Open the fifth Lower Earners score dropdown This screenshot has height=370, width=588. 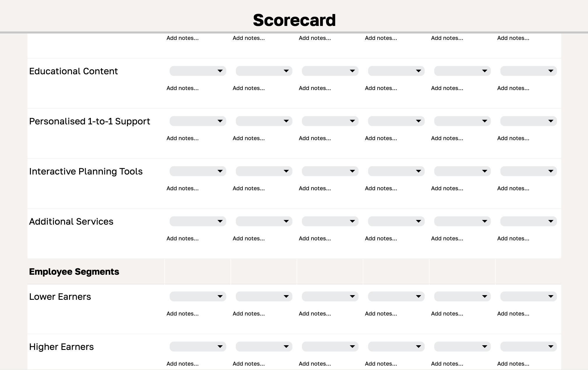pyautogui.click(x=462, y=296)
